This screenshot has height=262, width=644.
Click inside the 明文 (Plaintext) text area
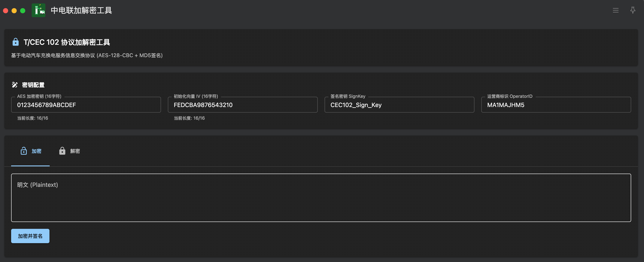(321, 200)
